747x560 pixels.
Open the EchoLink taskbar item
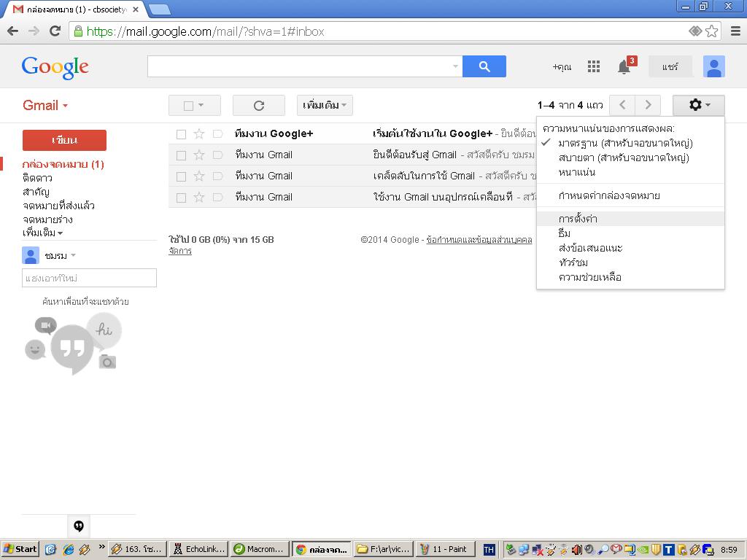click(198, 549)
